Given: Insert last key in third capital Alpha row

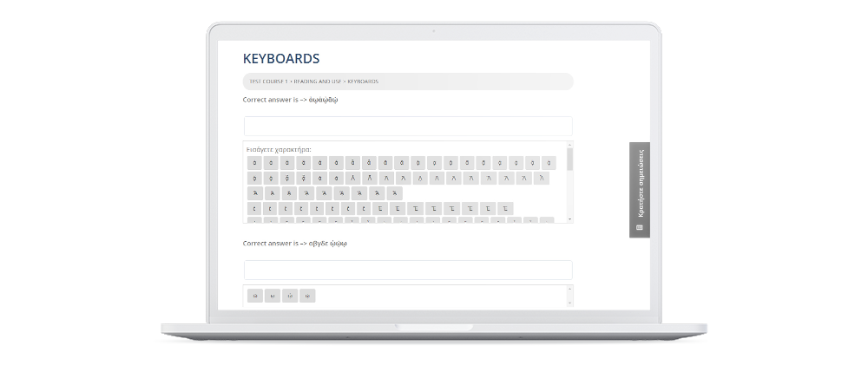Looking at the screenshot, I should 394,193.
